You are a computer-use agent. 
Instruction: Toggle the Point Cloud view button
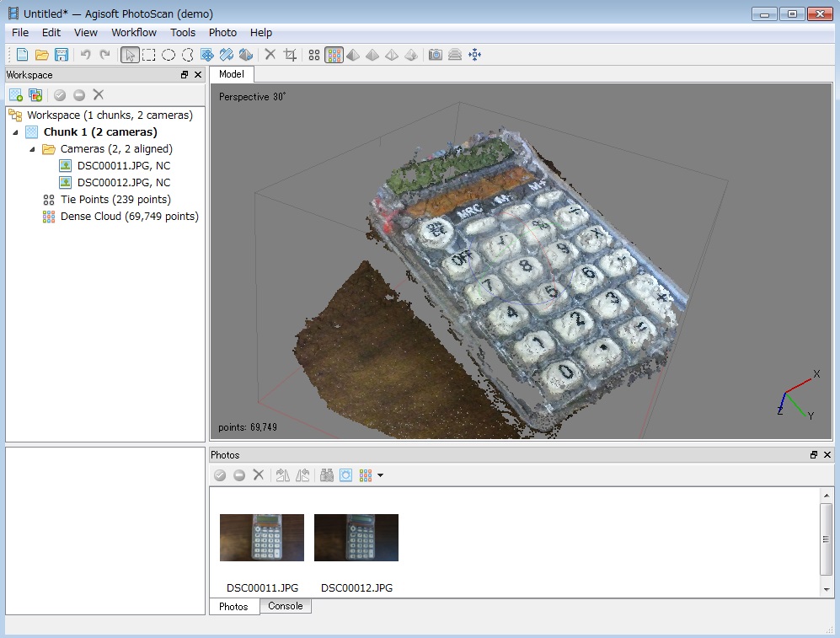click(313, 55)
